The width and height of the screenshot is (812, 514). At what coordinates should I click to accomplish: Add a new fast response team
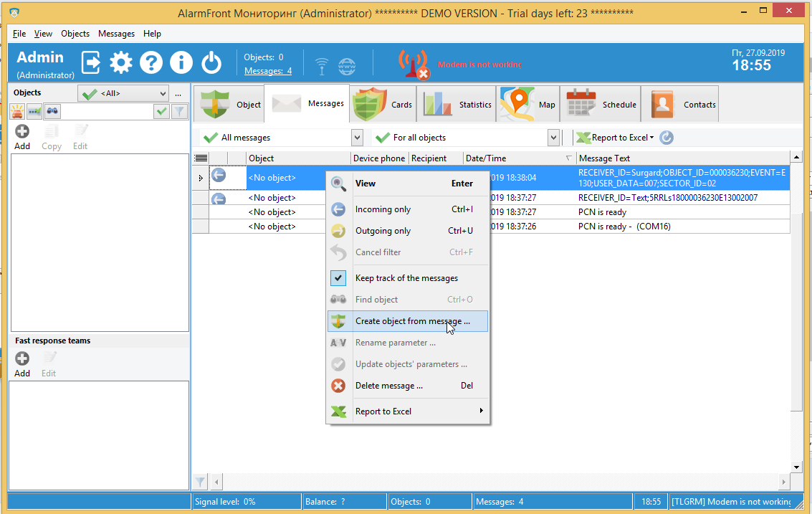tap(22, 364)
